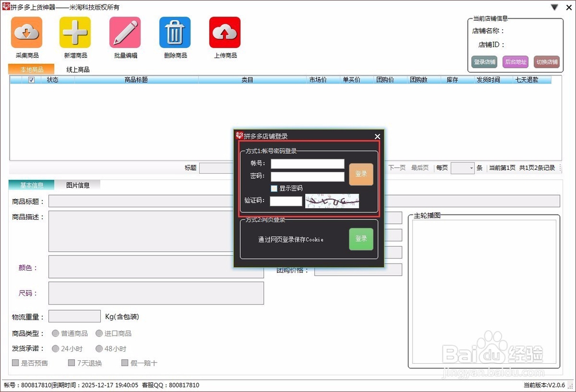Image resolution: width=576 pixels, height=392 pixels.
Task: Open the title bar dropdown triangle menu
Action: pyautogui.click(x=554, y=7)
